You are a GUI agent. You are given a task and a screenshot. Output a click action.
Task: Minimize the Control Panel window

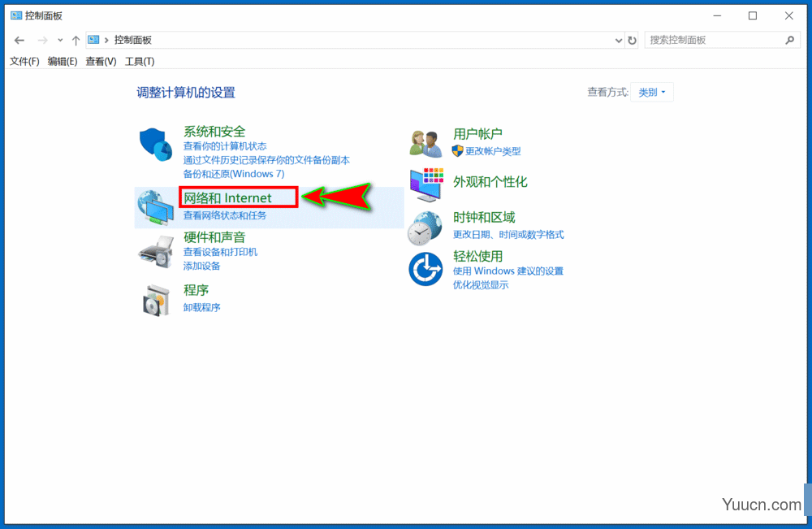tap(717, 15)
